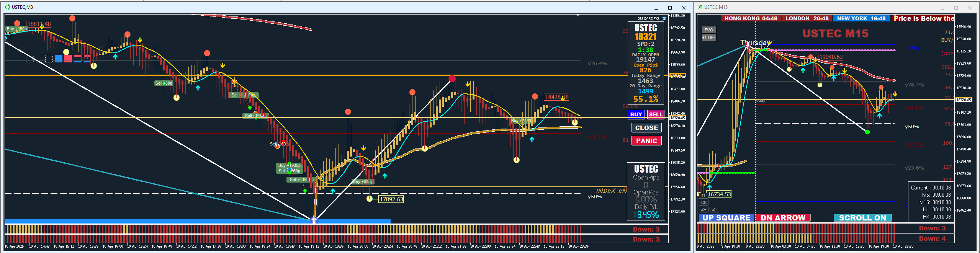Click the 55.1% range percentage in the USTEC panel

pos(646,99)
